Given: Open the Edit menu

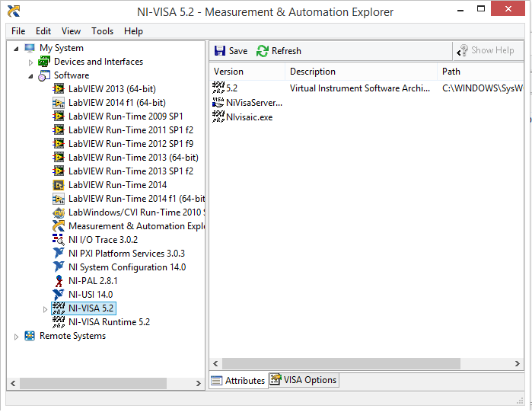Looking at the screenshot, I should pos(43,31).
